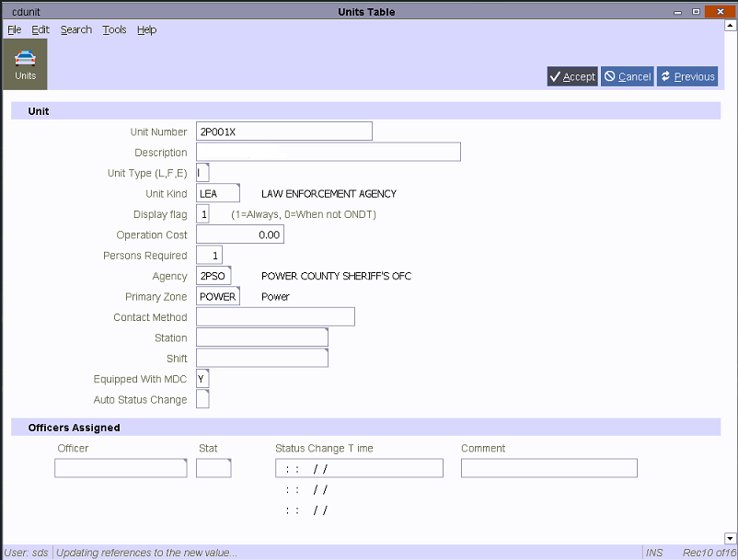Viewport: 738px width, 560px height.
Task: Go to Previous record button
Action: [x=687, y=76]
